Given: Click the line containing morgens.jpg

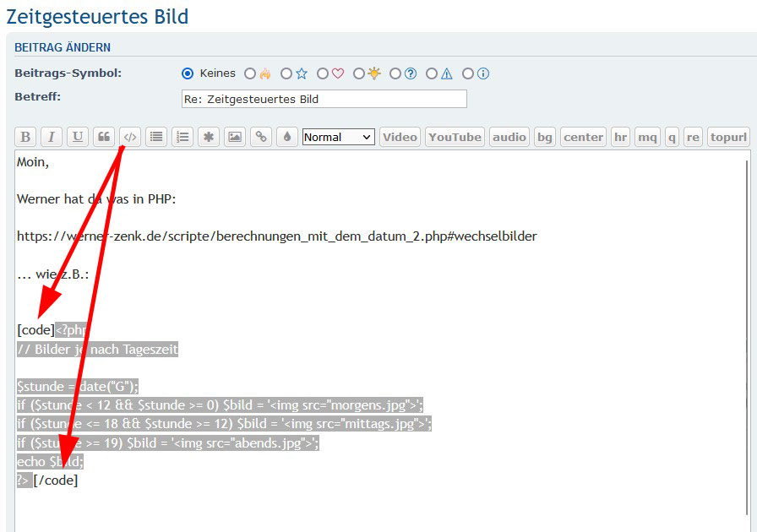Looking at the screenshot, I should [220, 404].
